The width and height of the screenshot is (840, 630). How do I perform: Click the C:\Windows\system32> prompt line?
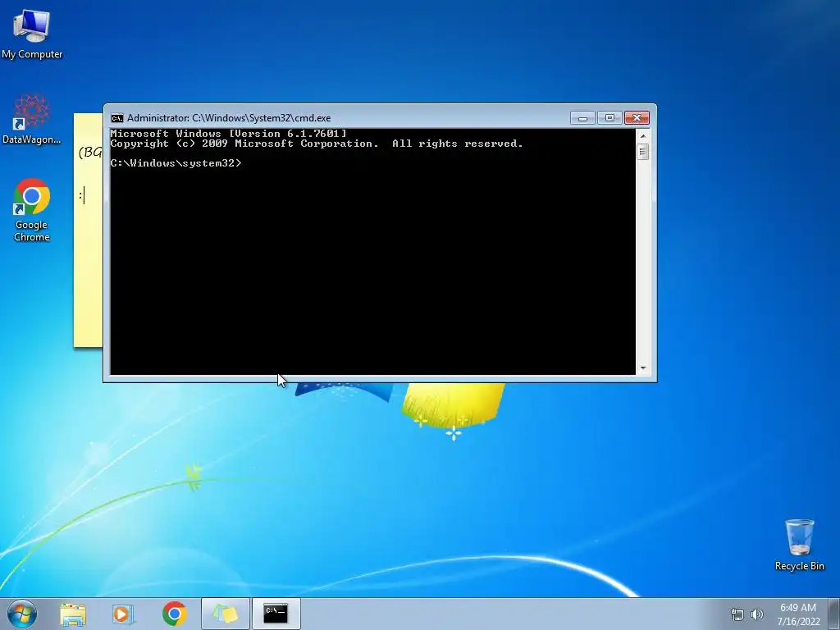pyautogui.click(x=176, y=163)
